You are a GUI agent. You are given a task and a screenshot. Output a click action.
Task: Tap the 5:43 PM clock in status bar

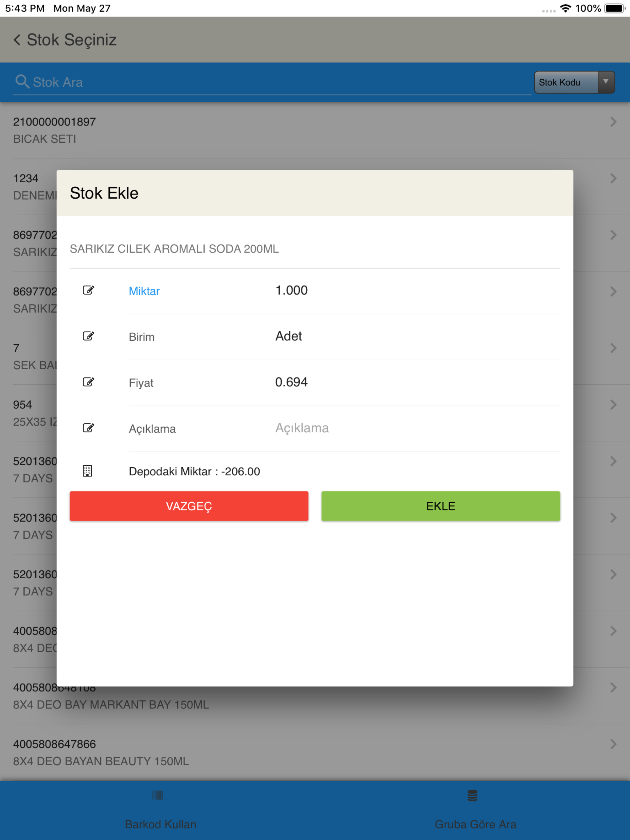point(25,8)
